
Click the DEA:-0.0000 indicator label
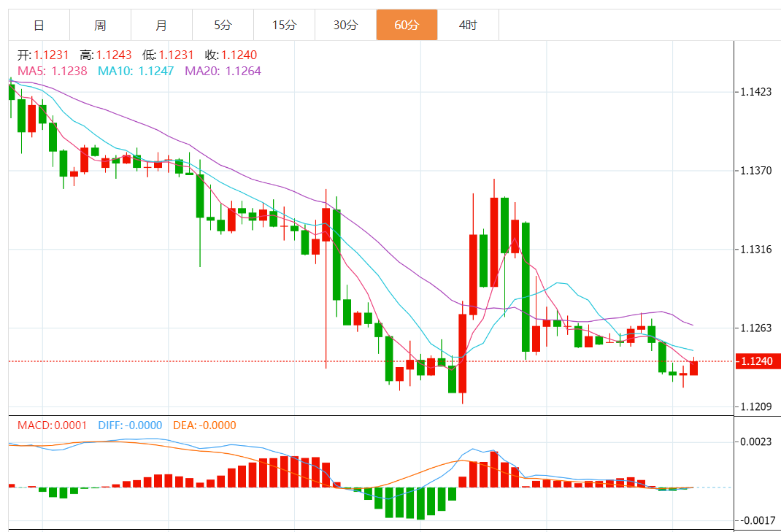(204, 425)
